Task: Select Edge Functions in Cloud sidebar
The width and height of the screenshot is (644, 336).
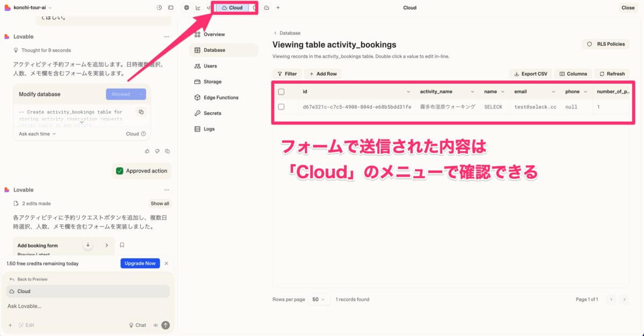Action: point(221,98)
